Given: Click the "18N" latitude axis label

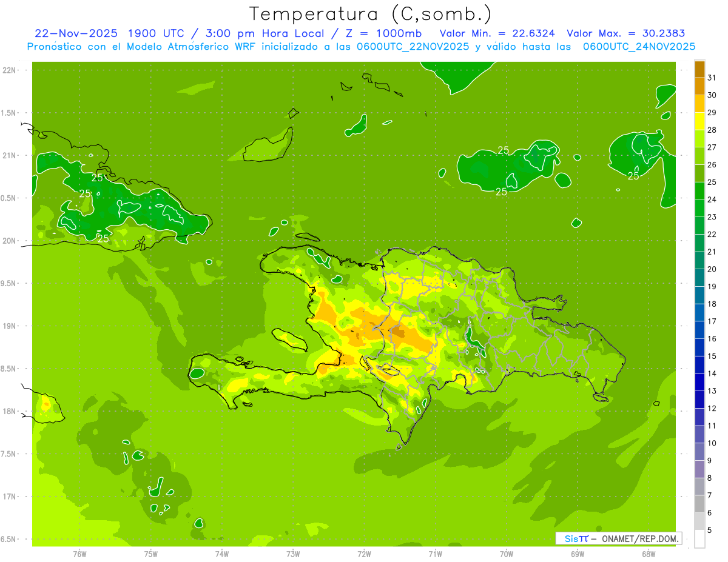Looking at the screenshot, I should pyautogui.click(x=10, y=412).
